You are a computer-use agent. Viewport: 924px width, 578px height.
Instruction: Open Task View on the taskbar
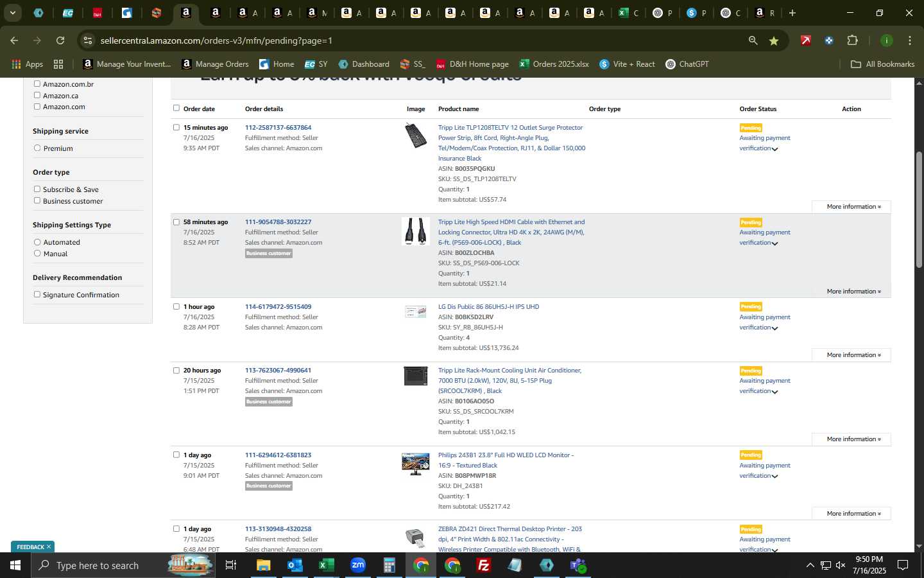(x=230, y=565)
